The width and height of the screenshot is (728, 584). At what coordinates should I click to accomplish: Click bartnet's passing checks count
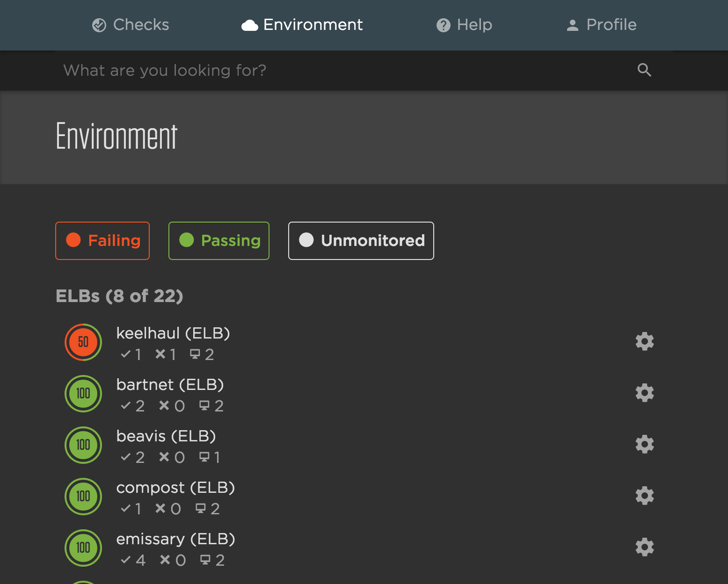(x=132, y=406)
